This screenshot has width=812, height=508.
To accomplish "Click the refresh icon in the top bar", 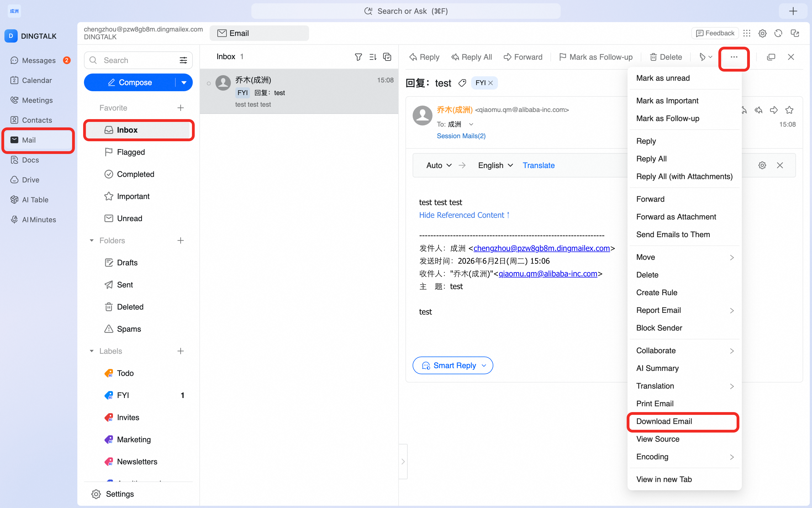I will click(778, 33).
